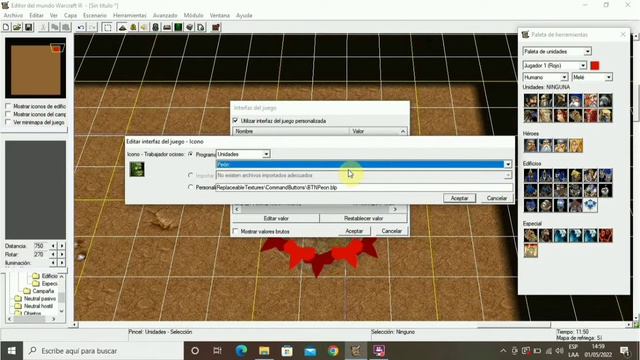Select the first building icon under Edificios
Screen dimensions: 640x360
coord(531,176)
